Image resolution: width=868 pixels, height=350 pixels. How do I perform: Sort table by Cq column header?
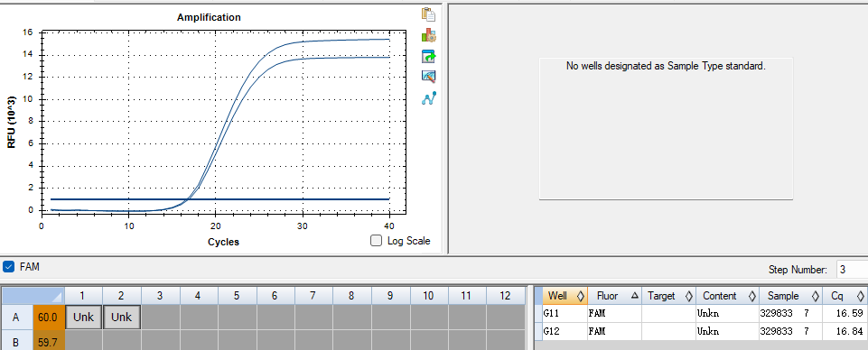click(x=845, y=296)
